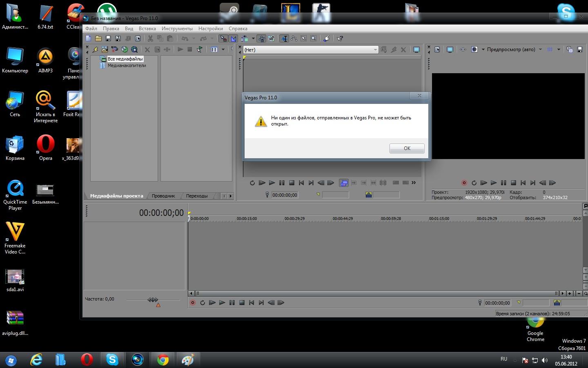
Task: Click the Open folder icon in main toolbar
Action: click(x=98, y=38)
